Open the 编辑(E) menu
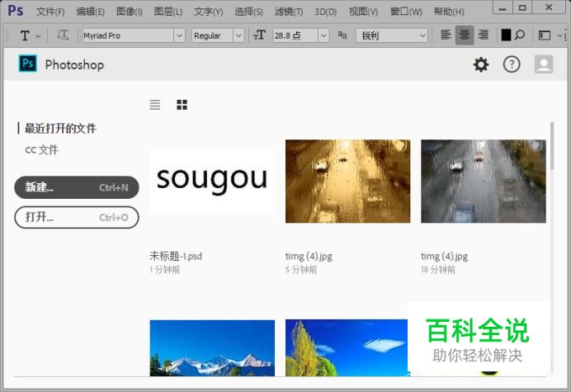 (90, 12)
